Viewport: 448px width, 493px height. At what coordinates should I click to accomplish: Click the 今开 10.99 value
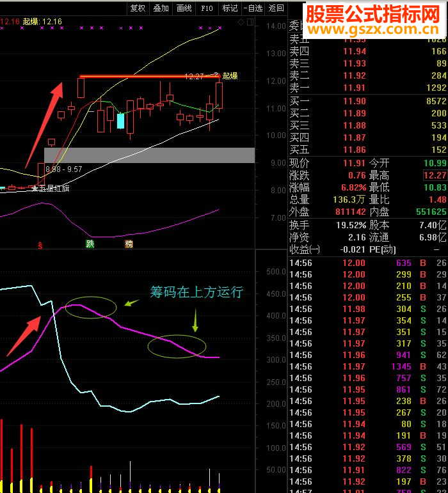click(435, 163)
